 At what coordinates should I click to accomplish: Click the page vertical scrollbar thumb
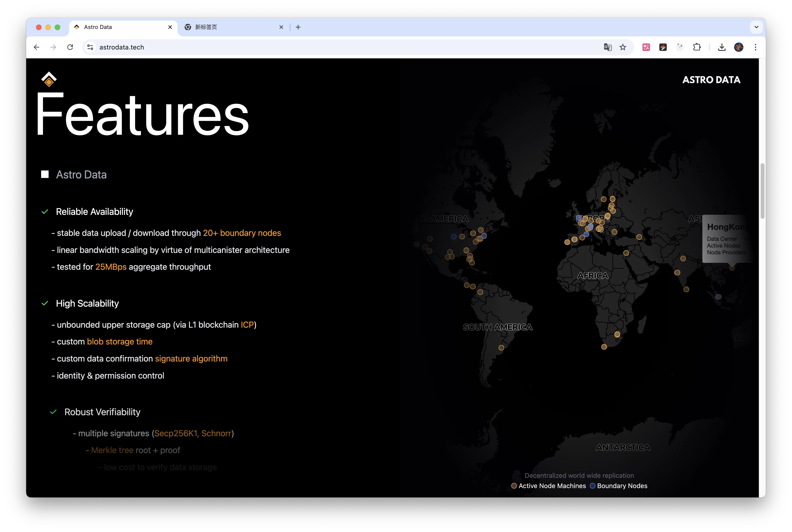762,191
